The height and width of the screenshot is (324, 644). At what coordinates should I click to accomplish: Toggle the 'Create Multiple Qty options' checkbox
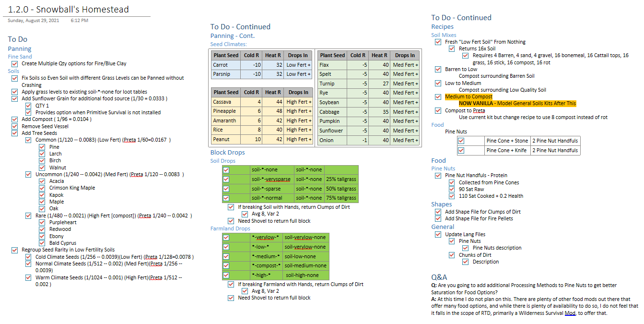[15, 64]
